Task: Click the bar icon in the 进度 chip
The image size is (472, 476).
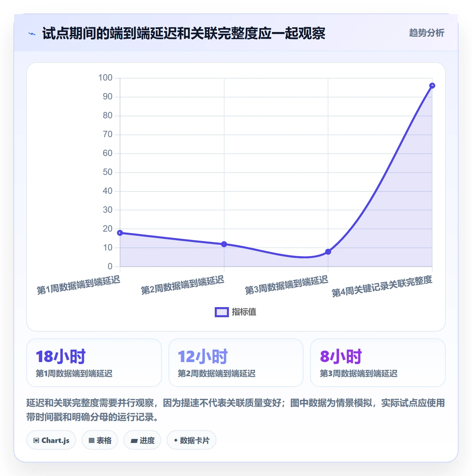Action: (134, 441)
